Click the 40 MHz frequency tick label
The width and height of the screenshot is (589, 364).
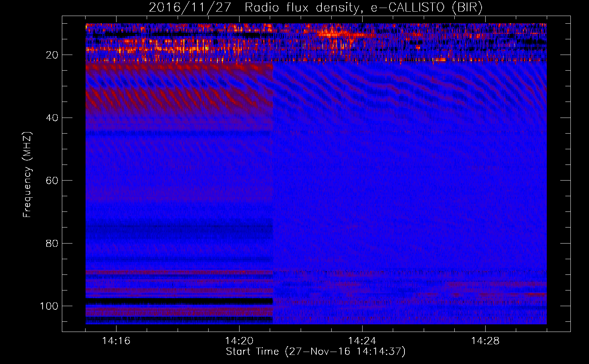point(52,118)
